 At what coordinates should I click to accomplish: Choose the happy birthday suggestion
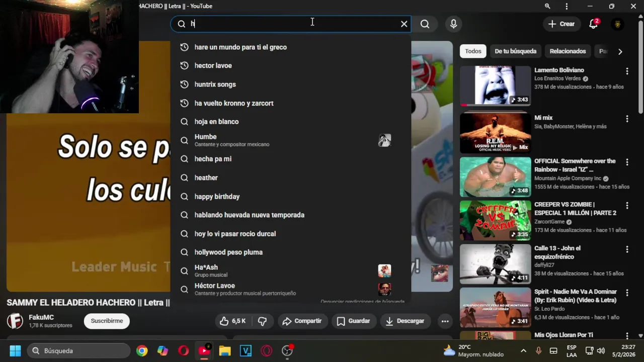[x=291, y=196]
